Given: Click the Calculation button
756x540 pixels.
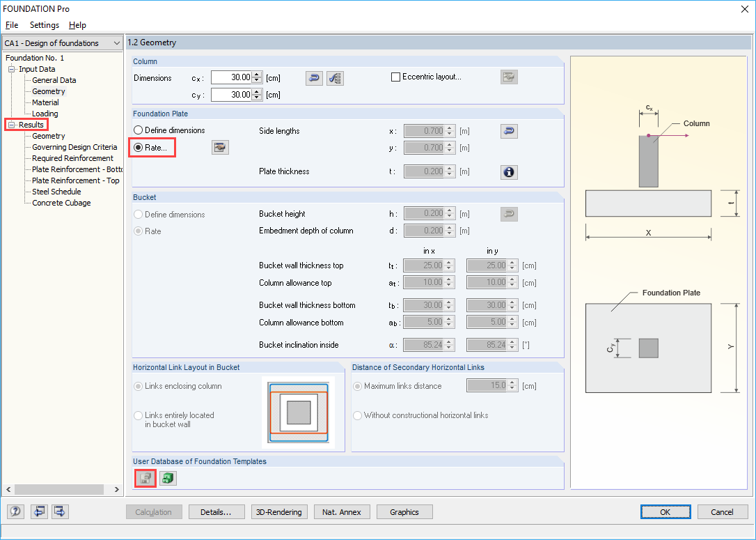Looking at the screenshot, I should click(x=154, y=512).
